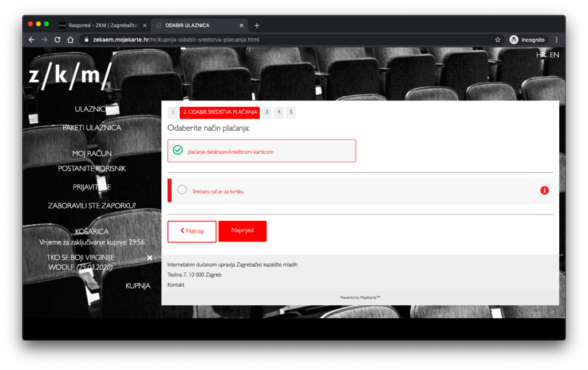Click the browser reload icon
The image size is (588, 370).
(x=57, y=40)
